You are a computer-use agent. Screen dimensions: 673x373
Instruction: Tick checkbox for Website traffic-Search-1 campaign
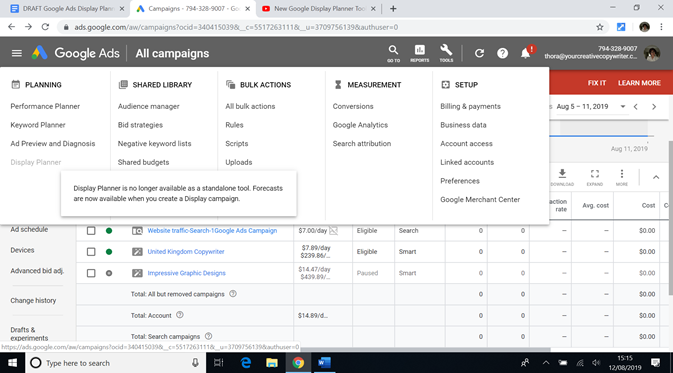91,230
